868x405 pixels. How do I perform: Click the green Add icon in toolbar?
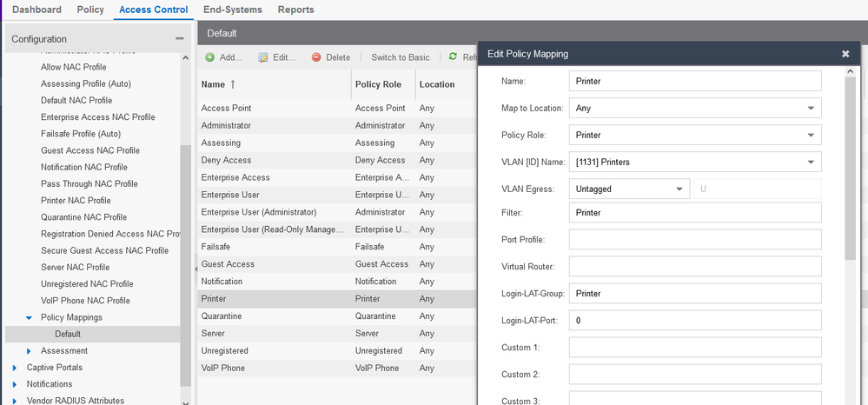[209, 57]
